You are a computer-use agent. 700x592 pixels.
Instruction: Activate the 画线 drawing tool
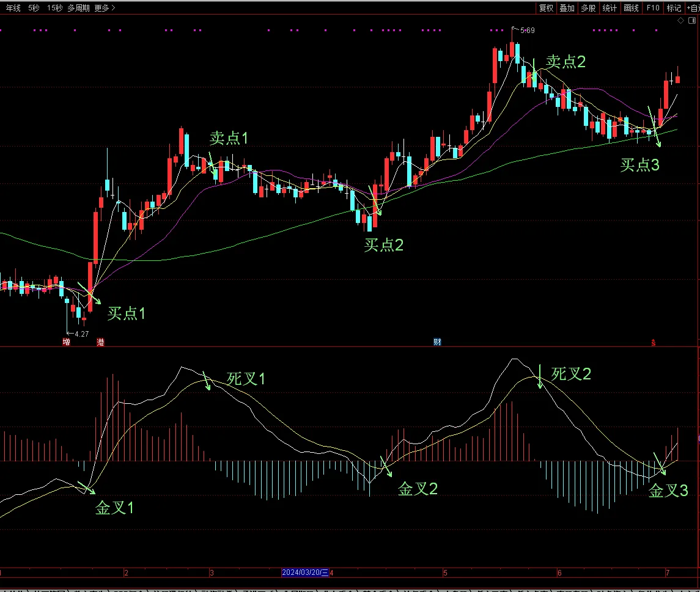click(x=632, y=8)
